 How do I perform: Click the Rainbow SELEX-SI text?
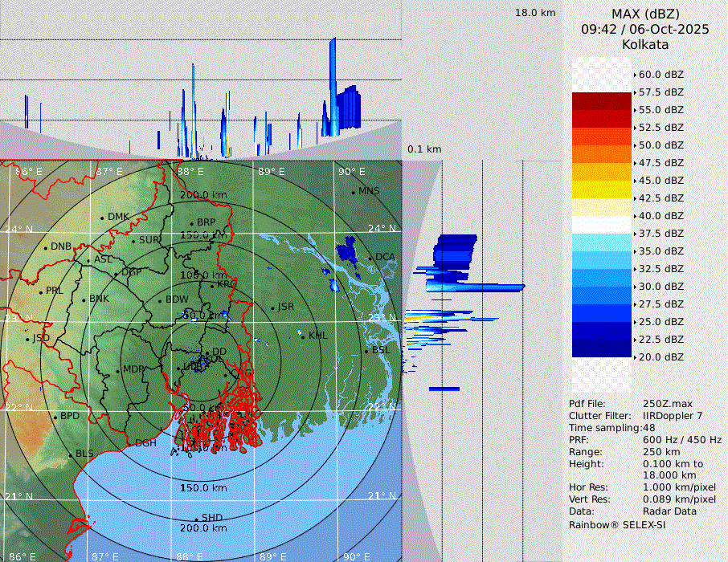pos(617,524)
